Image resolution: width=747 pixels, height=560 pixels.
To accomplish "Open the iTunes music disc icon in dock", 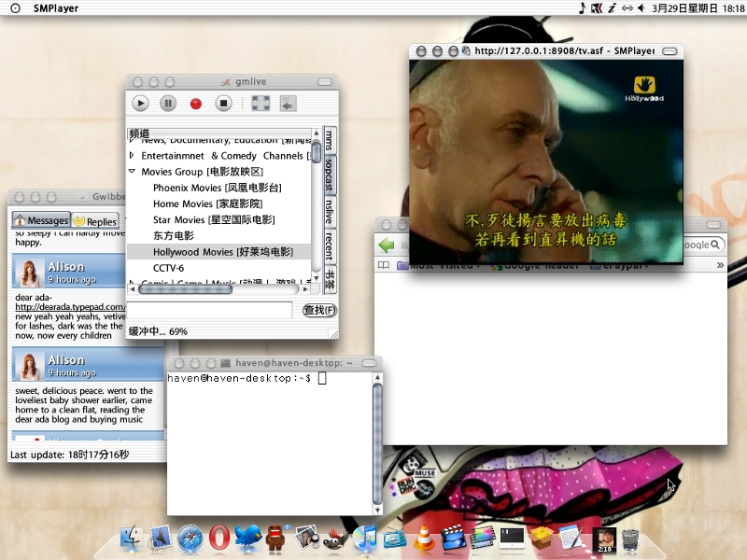I will coord(365,539).
